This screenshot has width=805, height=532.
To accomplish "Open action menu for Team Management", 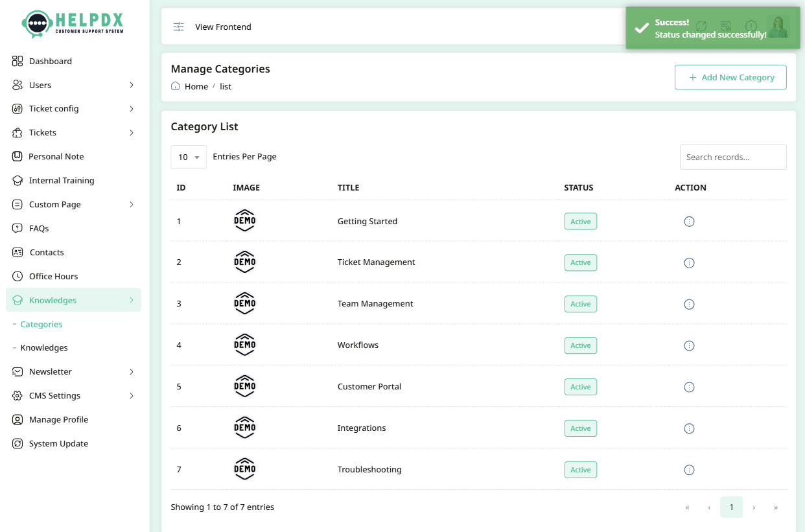I will [689, 304].
